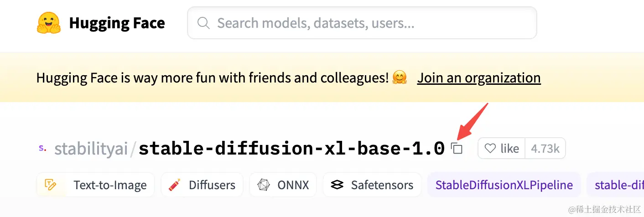Click the ONNX polyhedron icon
This screenshot has height=217, width=644.
point(263,185)
